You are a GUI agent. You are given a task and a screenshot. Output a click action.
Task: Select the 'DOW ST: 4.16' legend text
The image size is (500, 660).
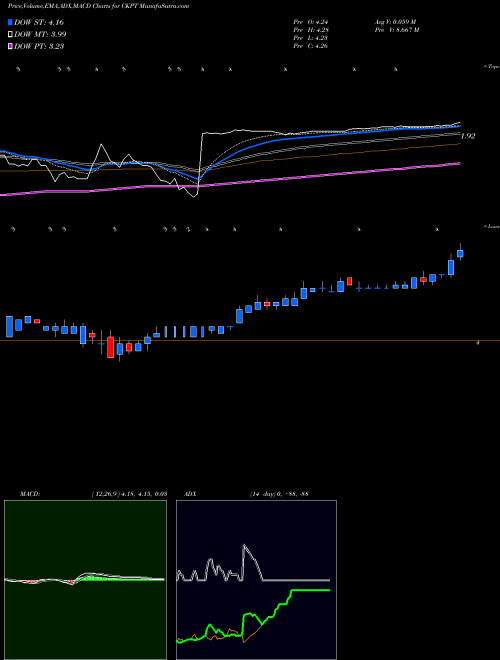click(39, 22)
